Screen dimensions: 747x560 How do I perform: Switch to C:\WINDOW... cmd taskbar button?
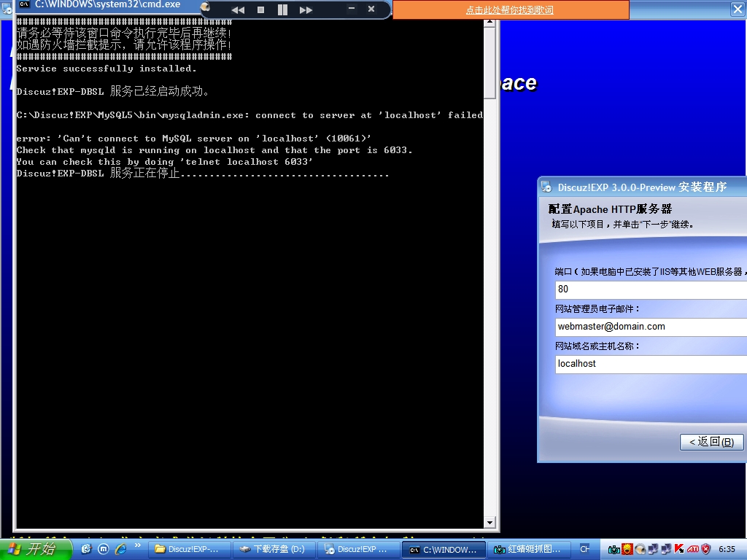444,550
